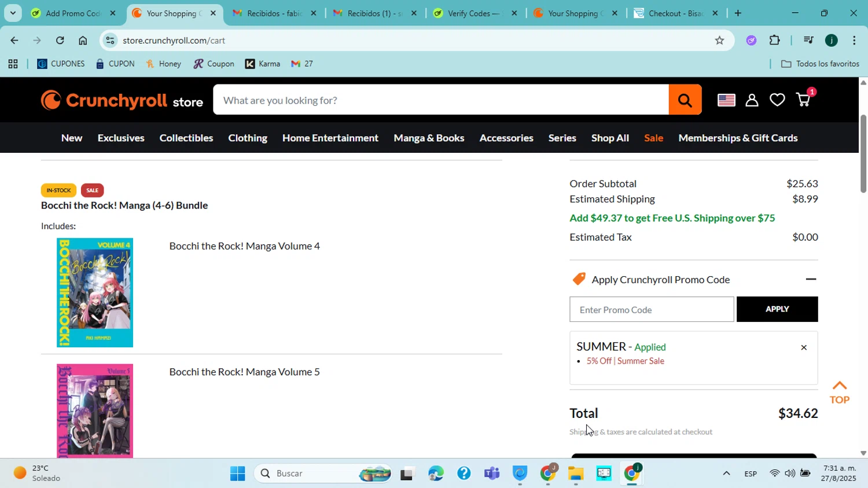This screenshot has height=488, width=868.
Task: Bookmark this page with the star
Action: coord(719,41)
